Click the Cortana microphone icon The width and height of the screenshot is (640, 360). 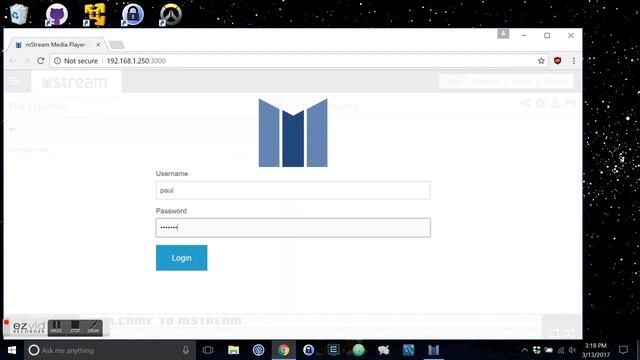(x=186, y=350)
